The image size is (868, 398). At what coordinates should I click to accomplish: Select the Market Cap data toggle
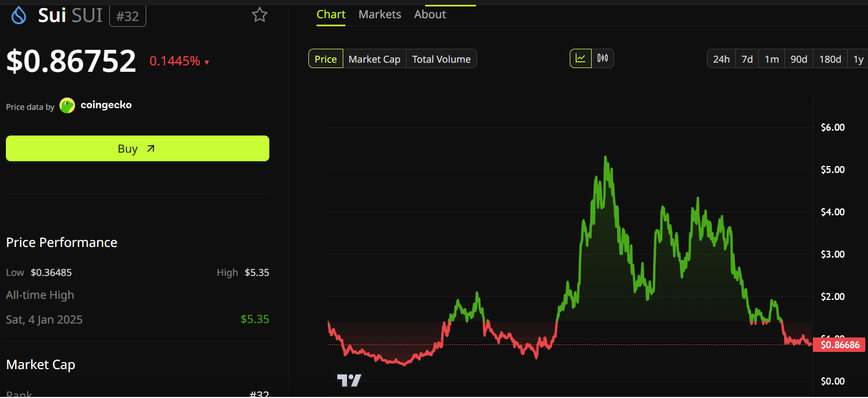[x=374, y=59]
